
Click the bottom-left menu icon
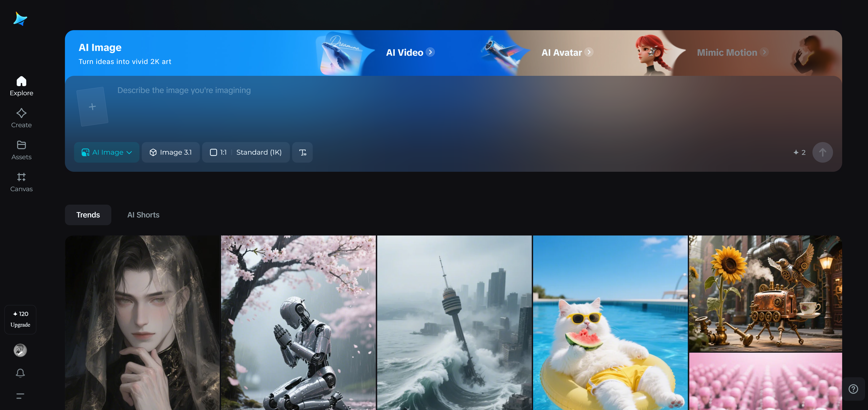[x=20, y=396]
